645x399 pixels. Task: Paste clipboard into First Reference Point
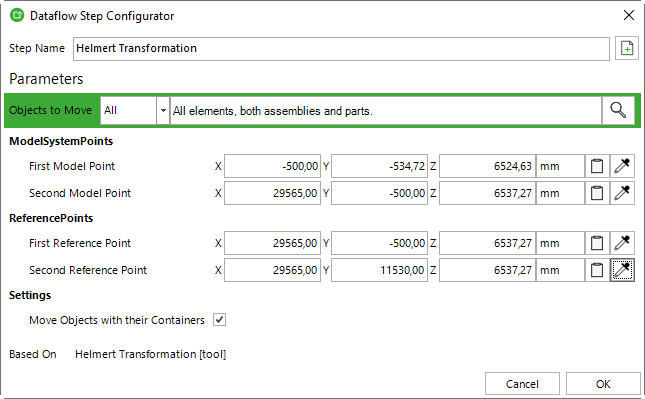[597, 243]
